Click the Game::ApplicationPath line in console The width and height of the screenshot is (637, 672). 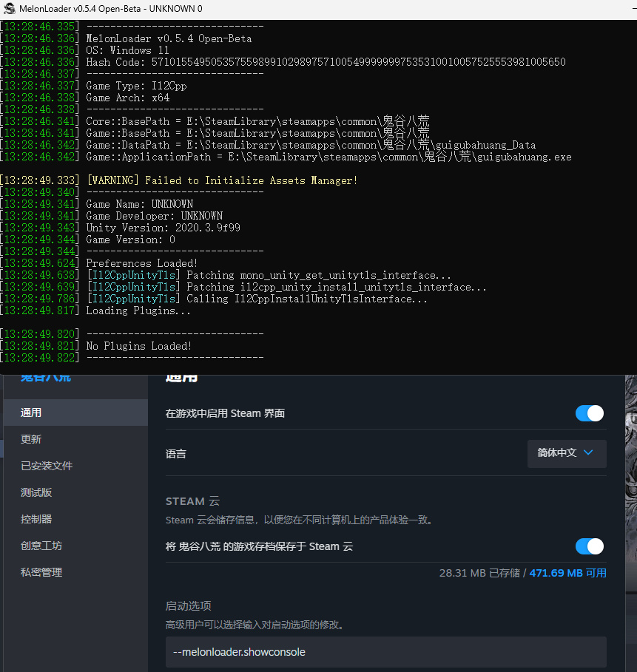pyautogui.click(x=328, y=157)
